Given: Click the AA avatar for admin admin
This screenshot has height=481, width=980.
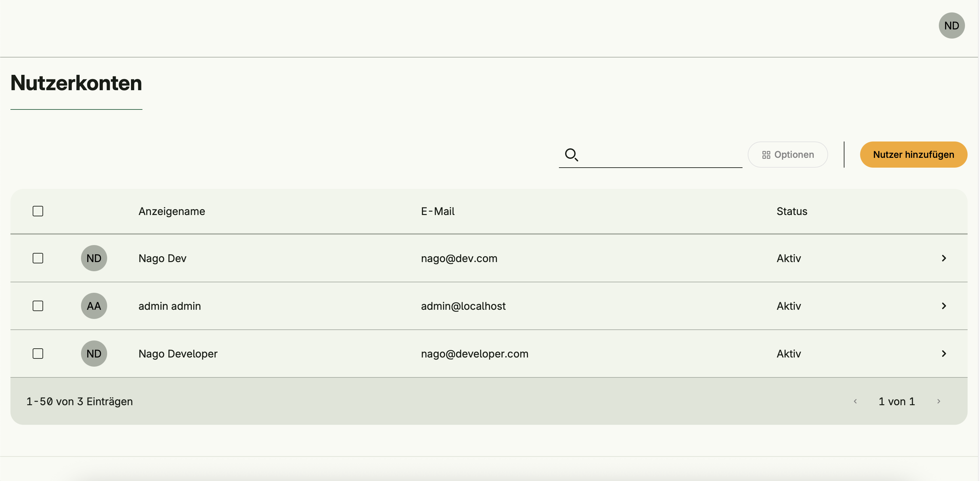Looking at the screenshot, I should click(94, 306).
